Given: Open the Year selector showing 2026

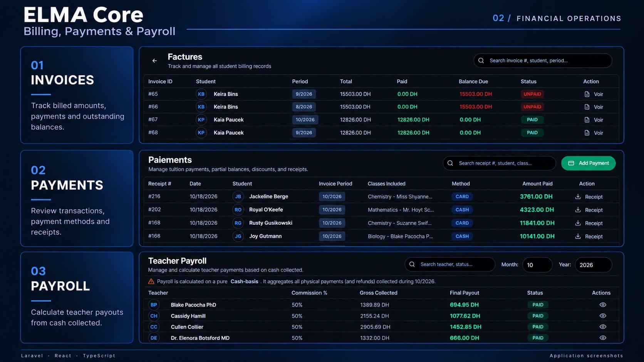Looking at the screenshot, I should tap(593, 265).
